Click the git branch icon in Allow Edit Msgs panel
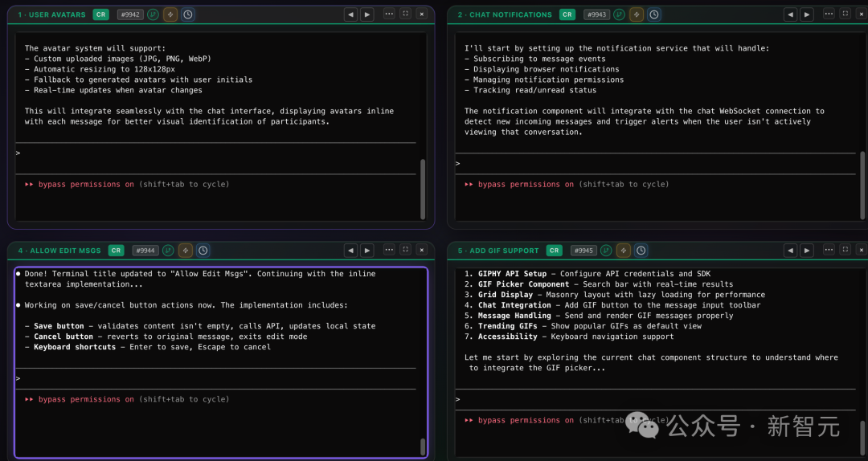 coord(168,250)
